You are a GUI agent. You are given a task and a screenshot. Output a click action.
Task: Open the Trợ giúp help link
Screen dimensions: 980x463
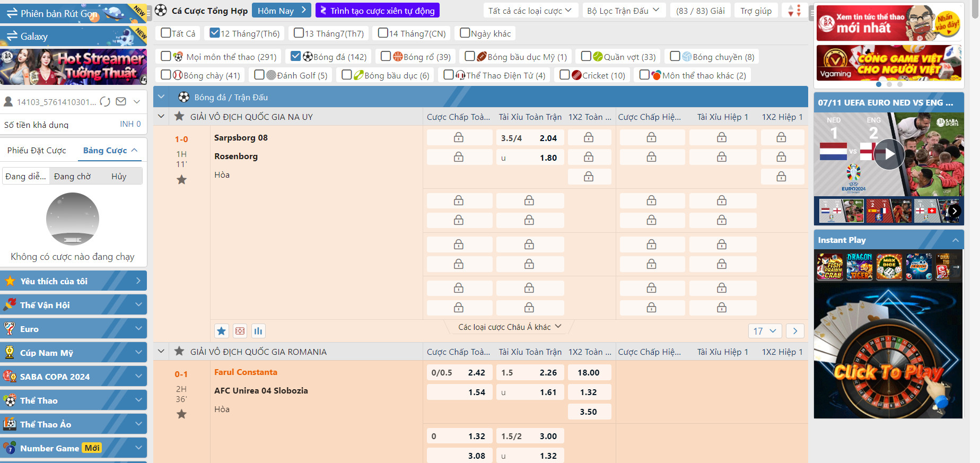click(x=756, y=11)
